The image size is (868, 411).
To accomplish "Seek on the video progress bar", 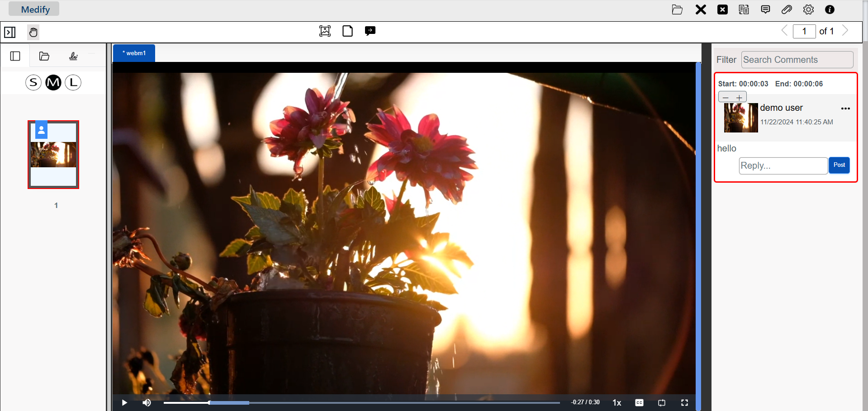I will click(361, 402).
